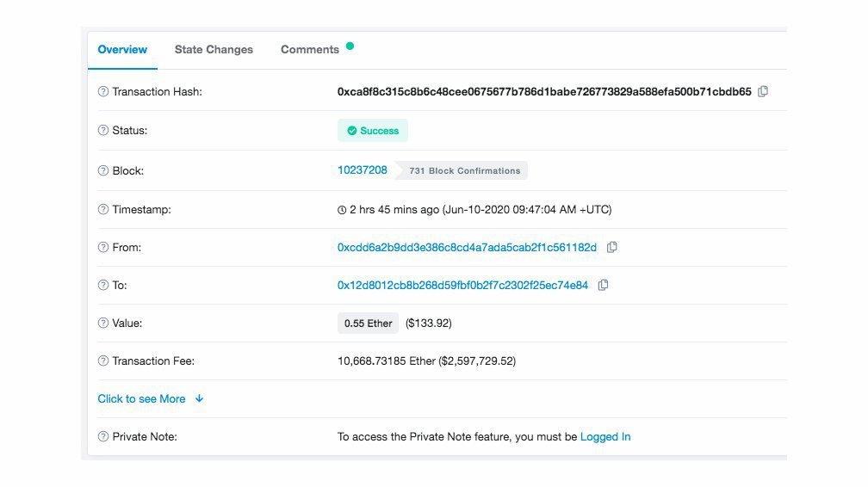Image resolution: width=868 pixels, height=487 pixels.
Task: Open the From address 0xcdd6a2b9 link
Action: (x=467, y=248)
